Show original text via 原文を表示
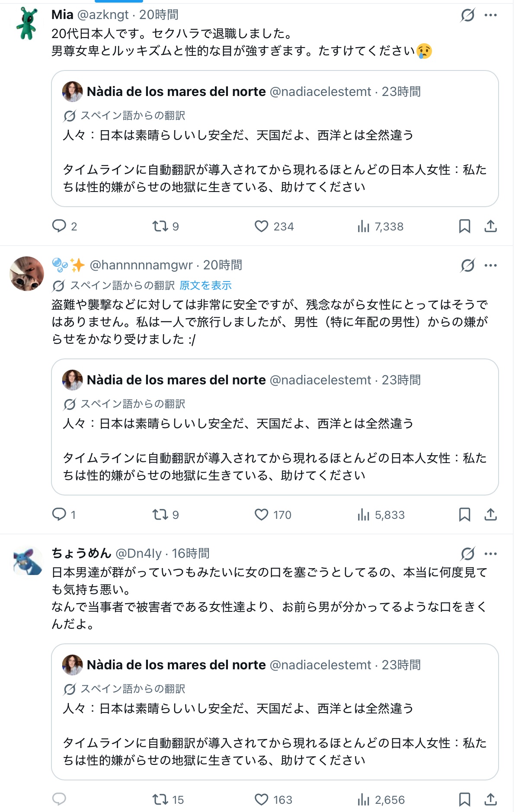The width and height of the screenshot is (515, 812). point(205,285)
